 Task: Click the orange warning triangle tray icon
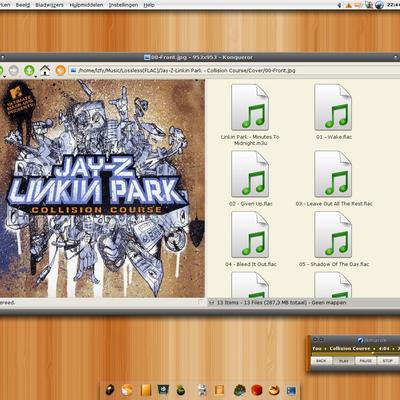(349, 5)
